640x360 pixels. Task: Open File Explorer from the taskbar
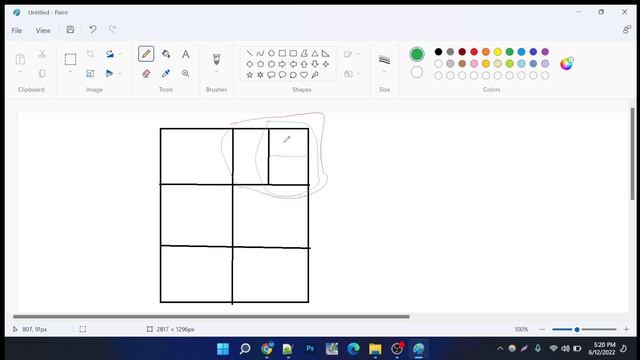(x=375, y=349)
